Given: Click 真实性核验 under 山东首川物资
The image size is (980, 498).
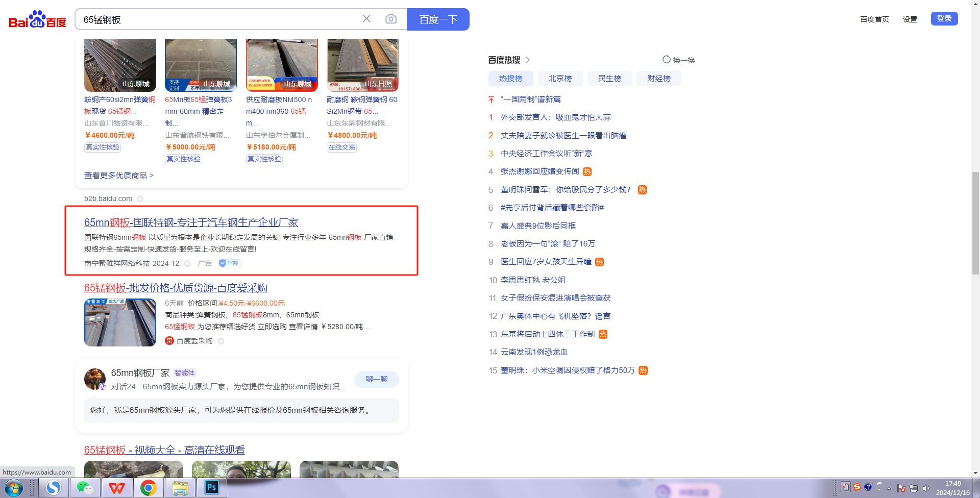Looking at the screenshot, I should pos(103,147).
